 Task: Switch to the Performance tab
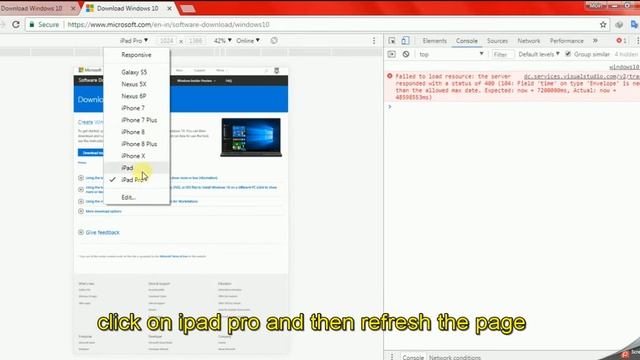coord(567,40)
